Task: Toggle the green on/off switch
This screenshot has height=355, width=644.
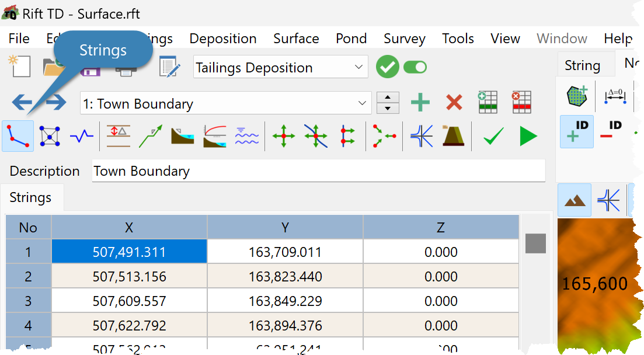Action: coord(415,67)
